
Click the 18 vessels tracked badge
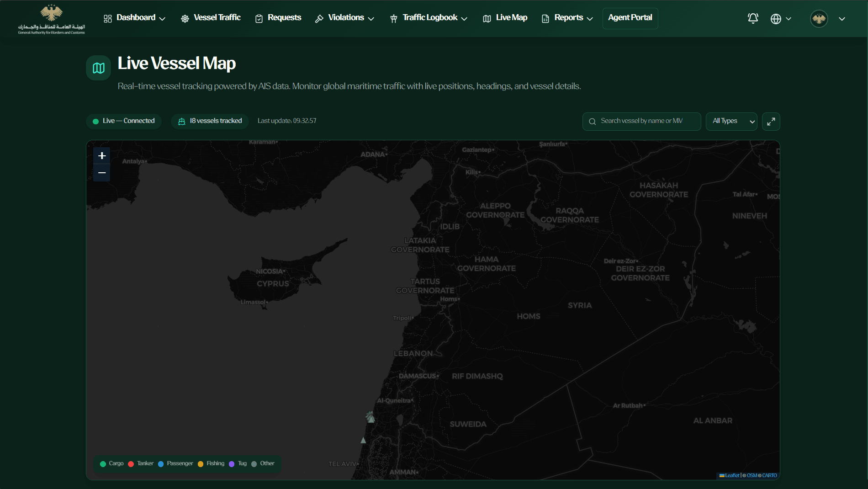point(210,122)
